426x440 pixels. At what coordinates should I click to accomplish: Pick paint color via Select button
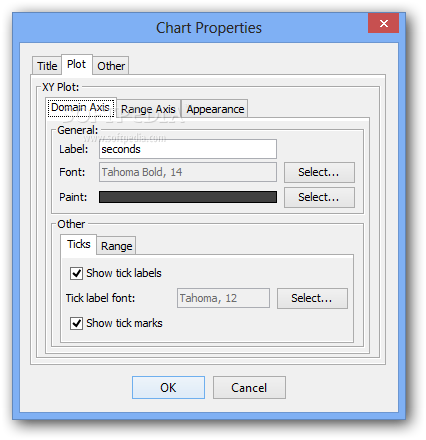[x=319, y=197]
